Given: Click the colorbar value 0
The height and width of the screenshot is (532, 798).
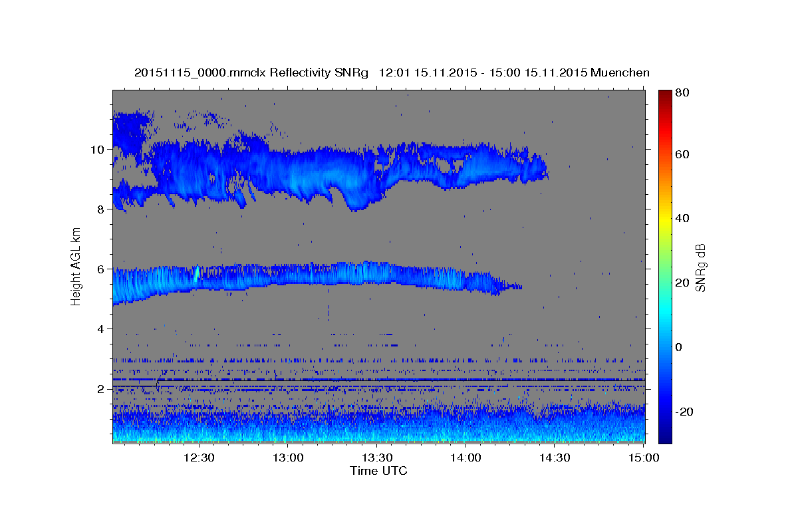Looking at the screenshot, I should click(679, 347).
